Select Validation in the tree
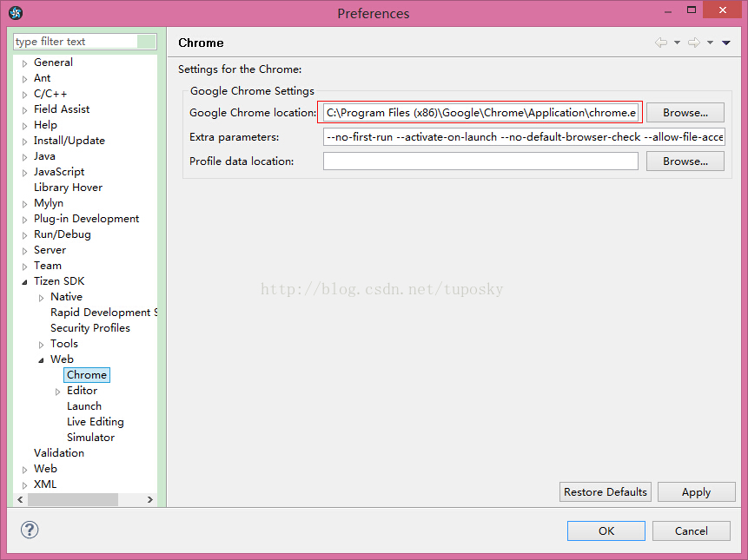Viewport: 748px width, 560px height. pyautogui.click(x=59, y=452)
